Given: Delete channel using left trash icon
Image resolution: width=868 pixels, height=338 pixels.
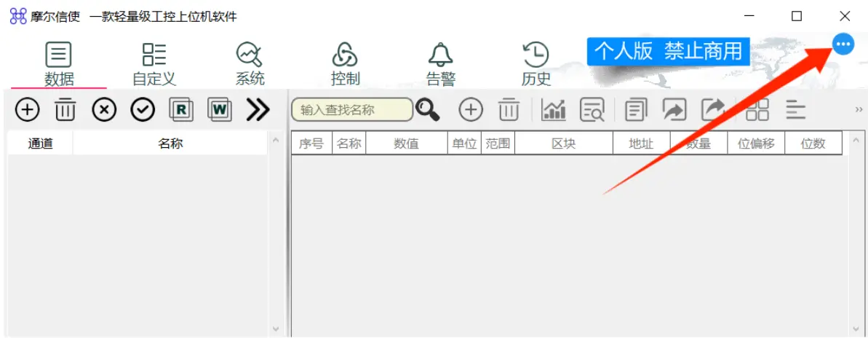Looking at the screenshot, I should (65, 110).
